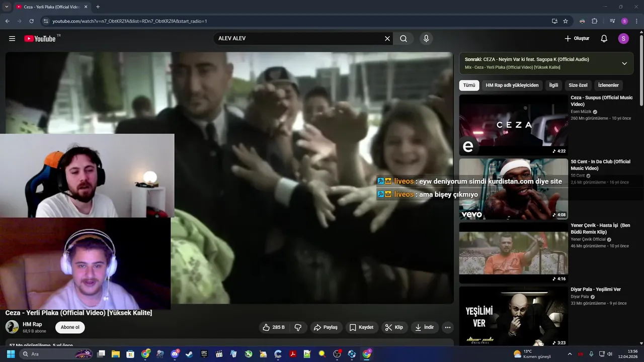Go back with the browser back arrow
The width and height of the screenshot is (644, 362).
7,21
